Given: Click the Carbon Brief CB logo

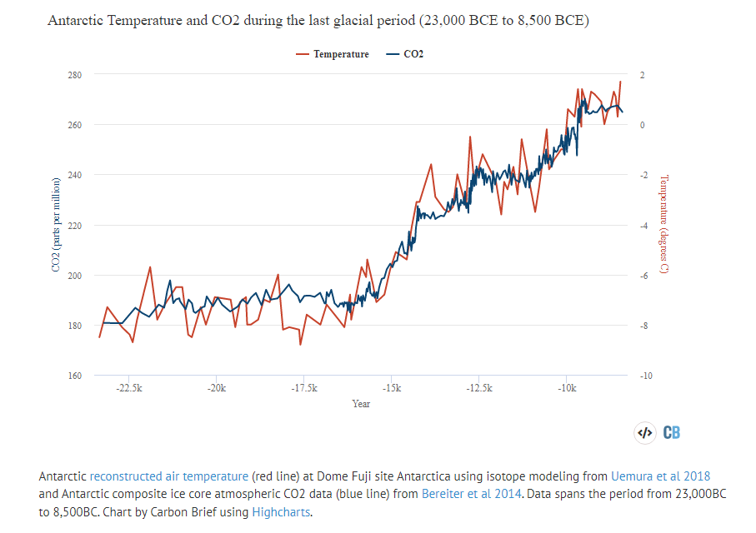Looking at the screenshot, I should pyautogui.click(x=672, y=432).
